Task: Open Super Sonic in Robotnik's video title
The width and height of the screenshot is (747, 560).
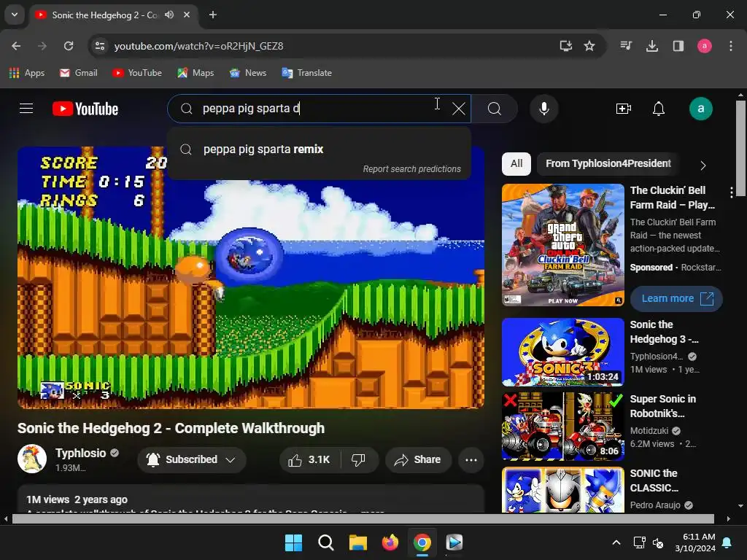Action: pos(662,406)
